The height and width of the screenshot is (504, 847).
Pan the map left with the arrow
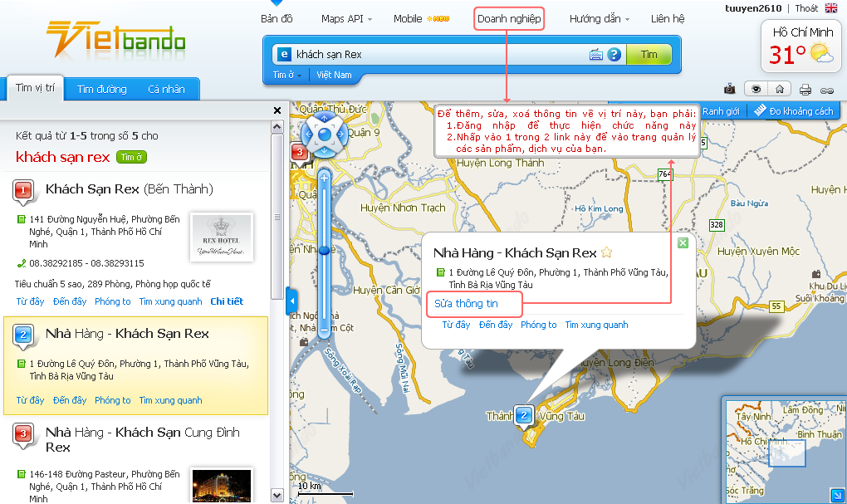pyautogui.click(x=306, y=135)
